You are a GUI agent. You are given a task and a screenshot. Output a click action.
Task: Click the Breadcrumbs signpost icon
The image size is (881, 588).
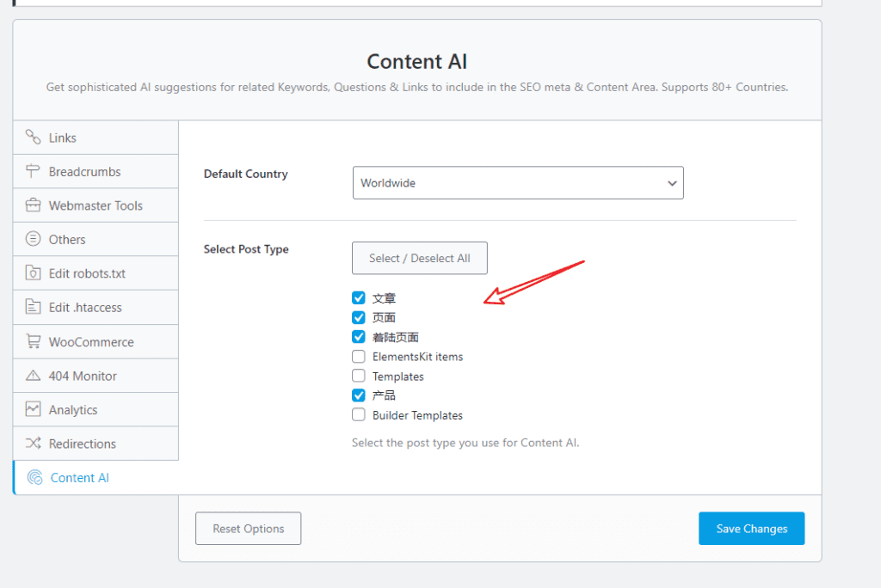click(34, 171)
